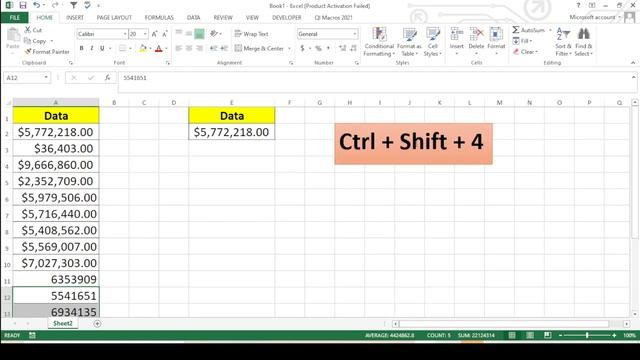
Task: Toggle Underline formatting
Action: coord(102,48)
